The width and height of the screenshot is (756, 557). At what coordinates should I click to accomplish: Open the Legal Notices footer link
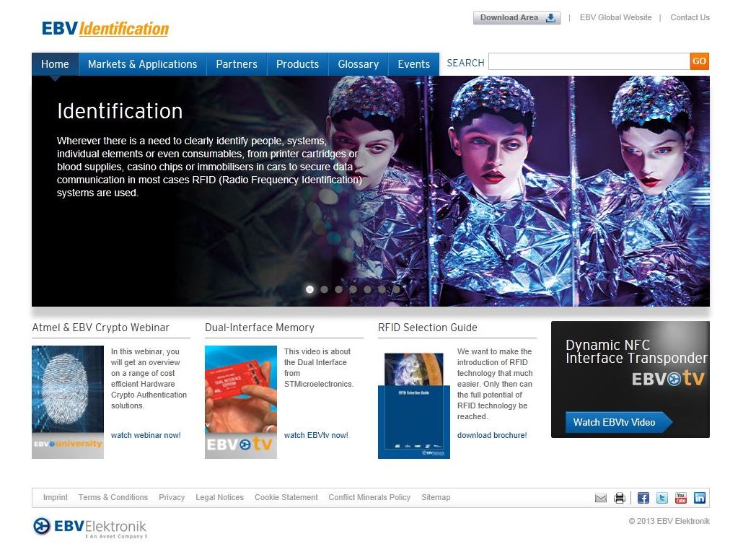coord(219,497)
